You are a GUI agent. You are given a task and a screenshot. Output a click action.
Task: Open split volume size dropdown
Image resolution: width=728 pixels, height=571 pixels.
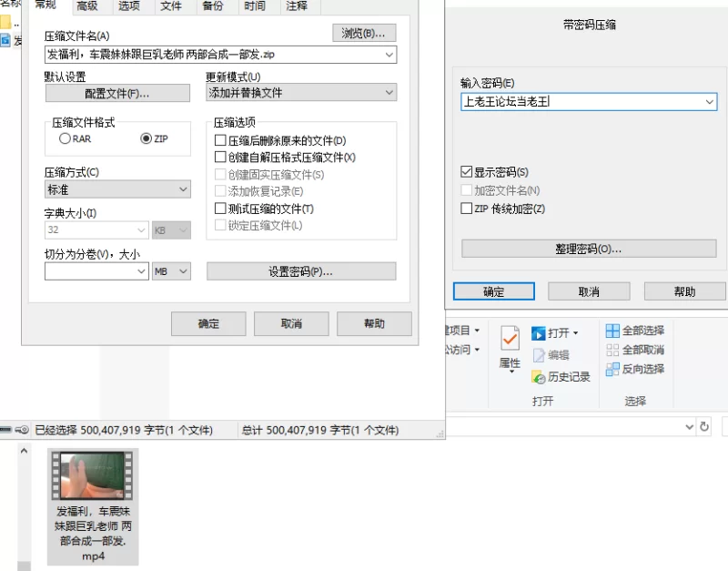click(141, 271)
